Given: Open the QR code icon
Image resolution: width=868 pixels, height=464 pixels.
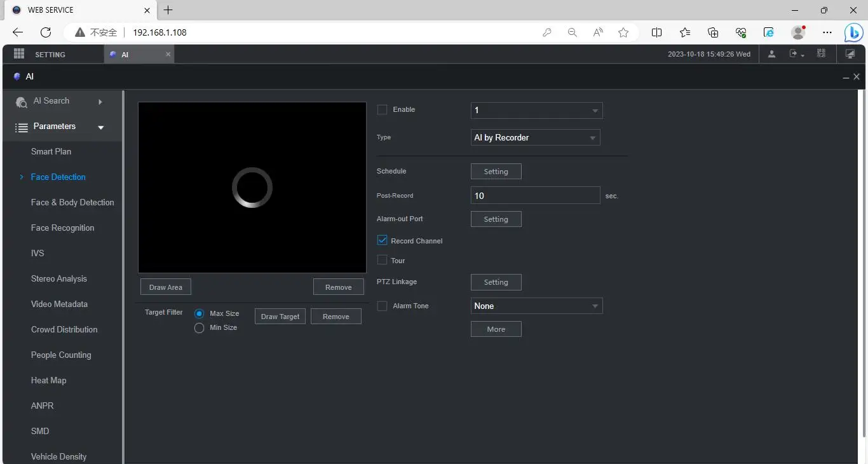Looking at the screenshot, I should pos(821,54).
